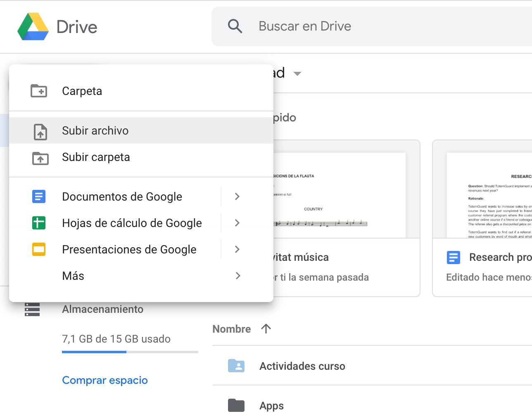Open the Mi unidad dropdown arrow

(x=297, y=74)
